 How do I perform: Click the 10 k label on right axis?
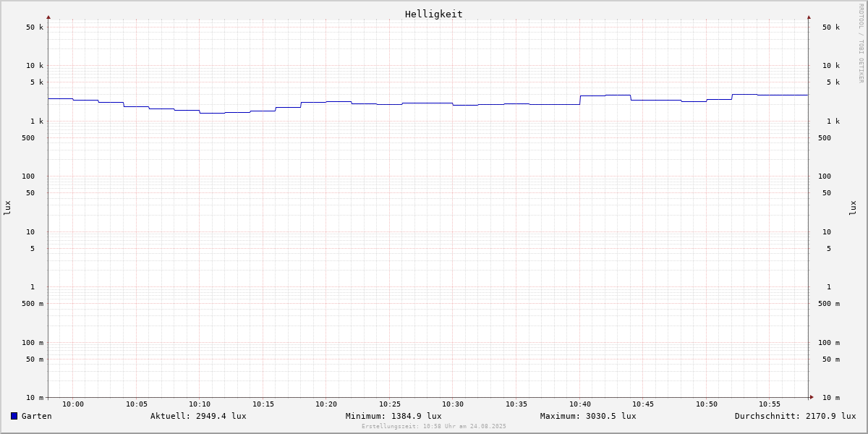pyautogui.click(x=831, y=66)
